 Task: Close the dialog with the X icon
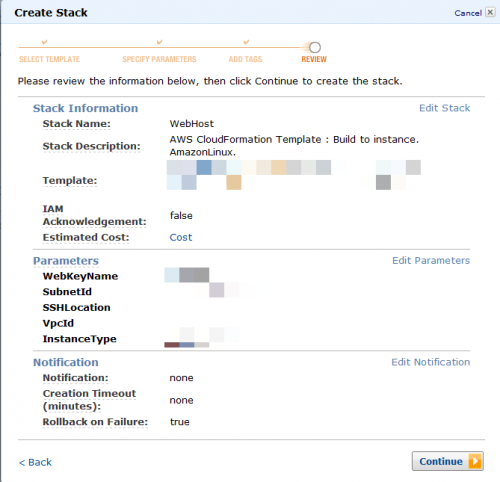(490, 12)
